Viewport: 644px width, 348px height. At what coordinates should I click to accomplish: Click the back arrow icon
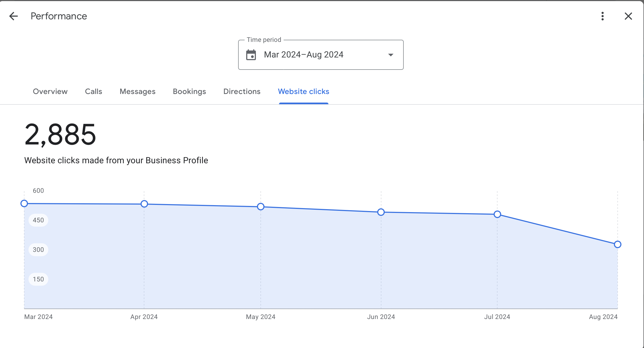[13, 16]
